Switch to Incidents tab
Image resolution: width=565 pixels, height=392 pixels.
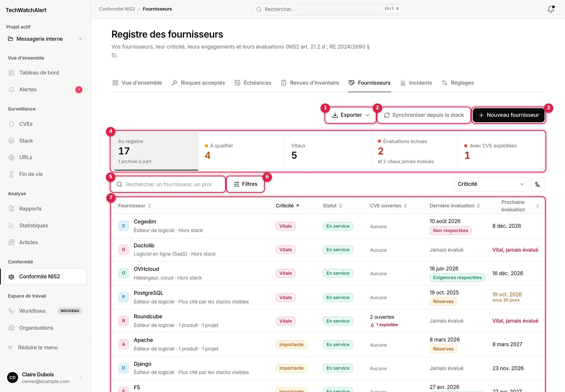click(x=416, y=83)
